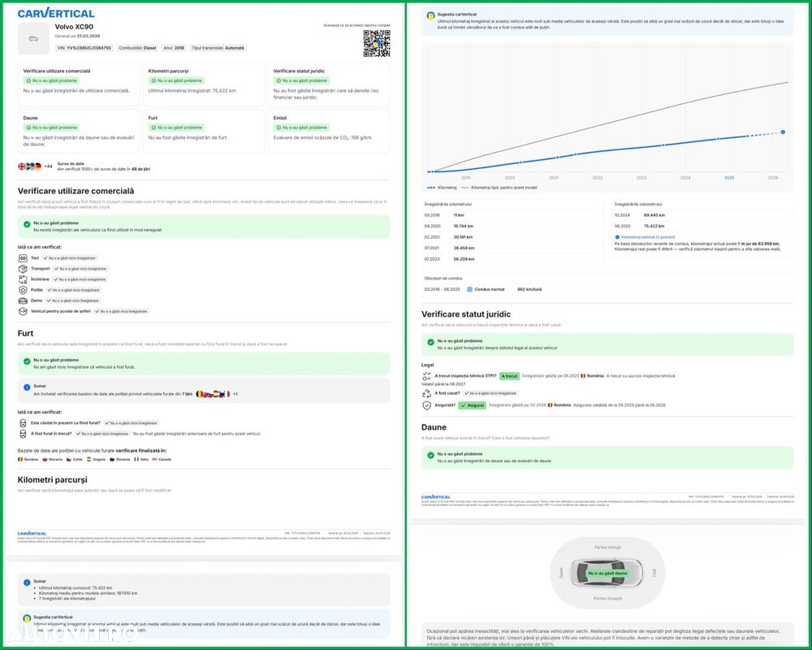The height and width of the screenshot is (650, 812).
Task: Open the Emisii summary card
Action: point(329,131)
